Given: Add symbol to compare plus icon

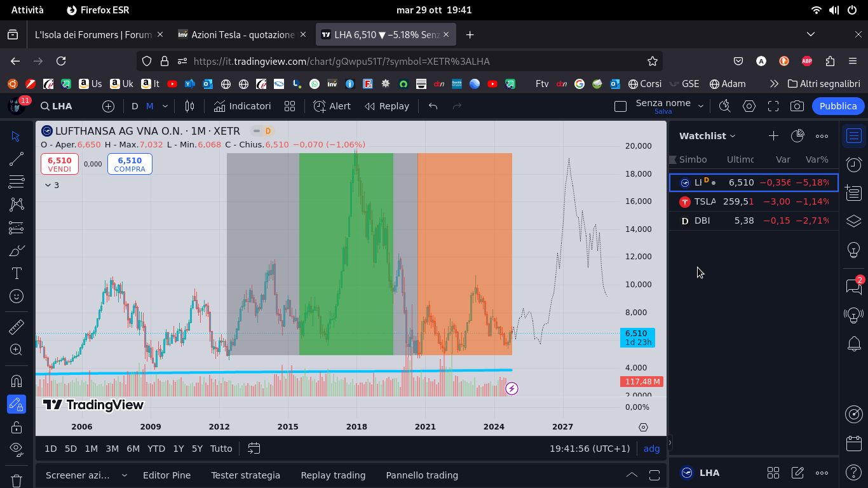Looking at the screenshot, I should click(109, 106).
